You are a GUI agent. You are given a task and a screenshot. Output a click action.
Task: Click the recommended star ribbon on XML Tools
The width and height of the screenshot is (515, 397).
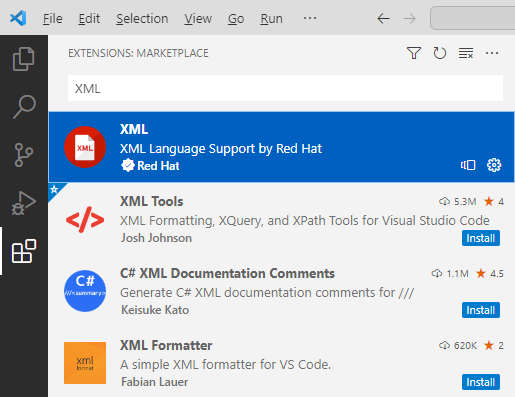click(x=54, y=189)
